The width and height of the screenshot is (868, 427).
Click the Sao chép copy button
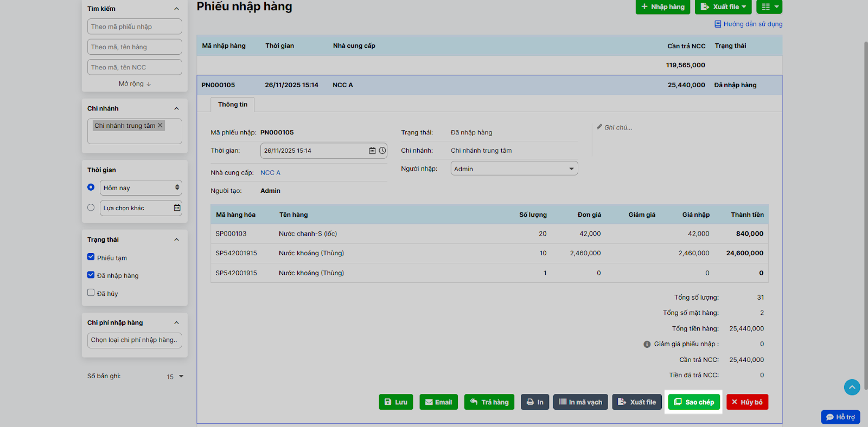[694, 402]
